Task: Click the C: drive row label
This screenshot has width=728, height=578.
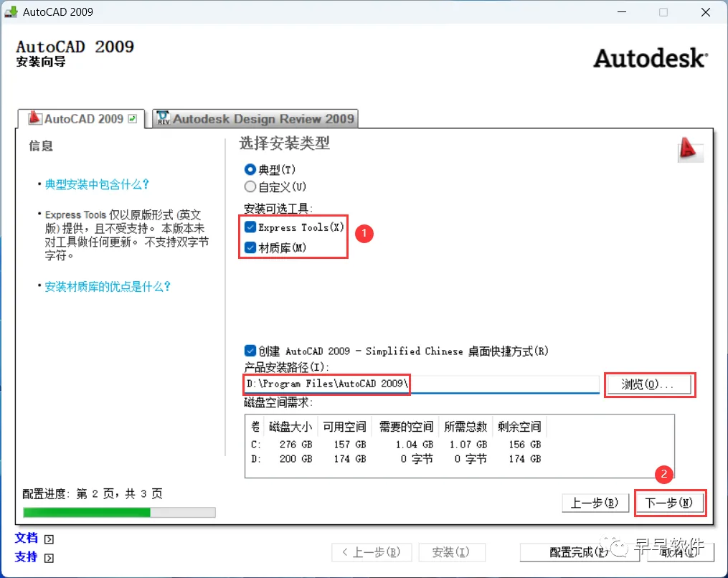Action: tap(256, 445)
